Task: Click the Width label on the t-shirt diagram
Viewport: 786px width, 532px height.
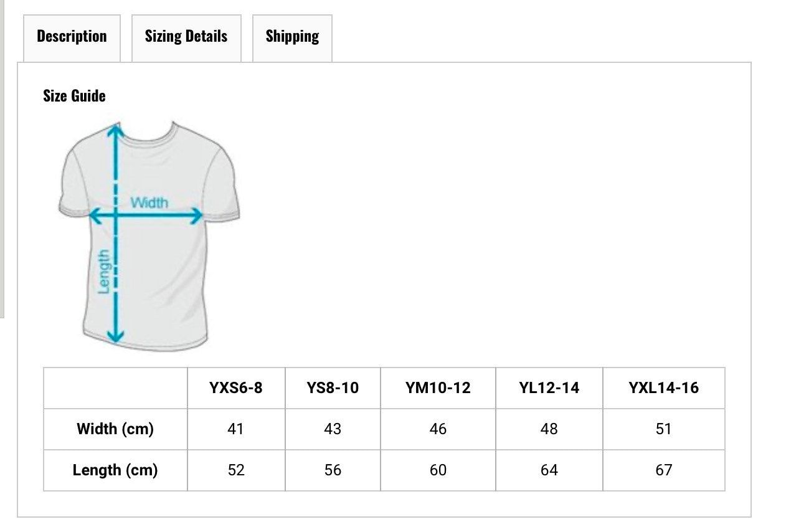Action: point(149,202)
